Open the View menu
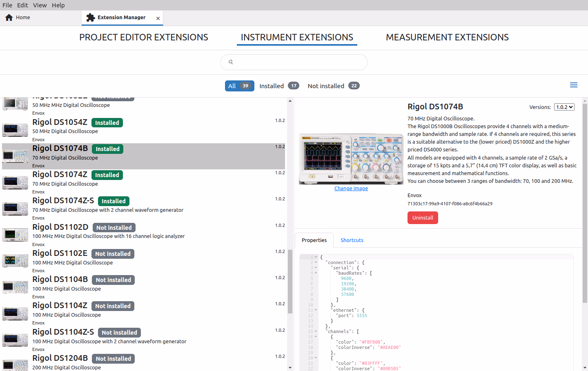The image size is (588, 371). pyautogui.click(x=40, y=5)
